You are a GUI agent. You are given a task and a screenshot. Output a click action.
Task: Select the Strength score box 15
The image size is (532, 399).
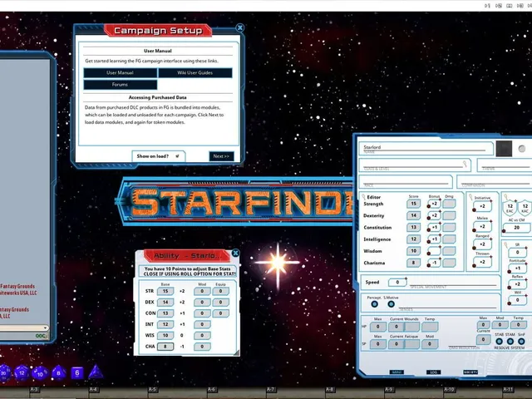pos(414,204)
